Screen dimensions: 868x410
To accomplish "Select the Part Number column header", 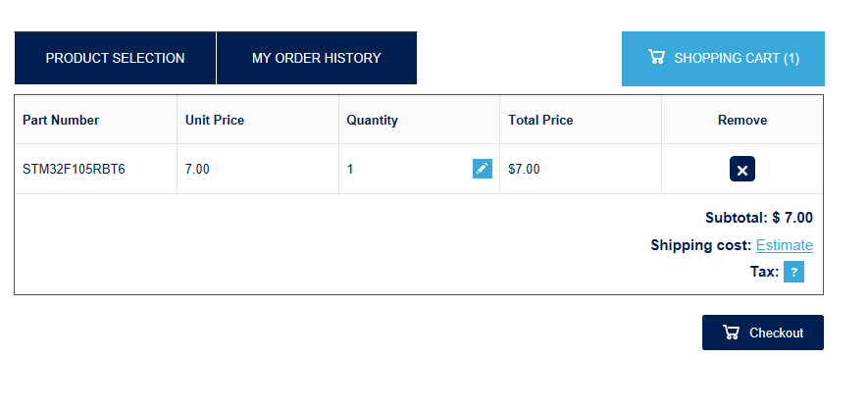I will tap(61, 120).
